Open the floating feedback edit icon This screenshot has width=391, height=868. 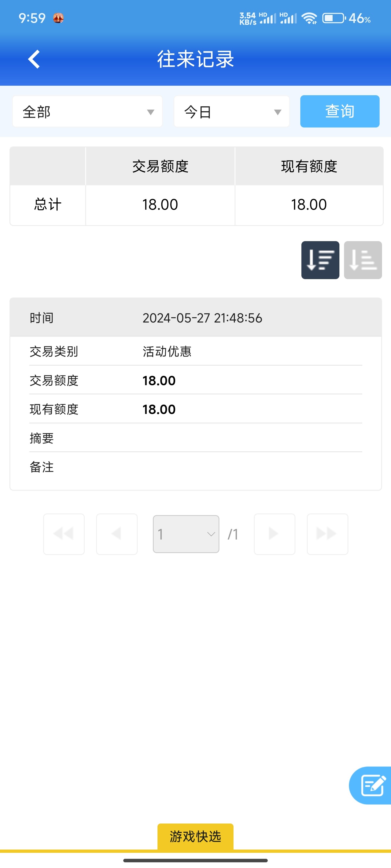(372, 785)
